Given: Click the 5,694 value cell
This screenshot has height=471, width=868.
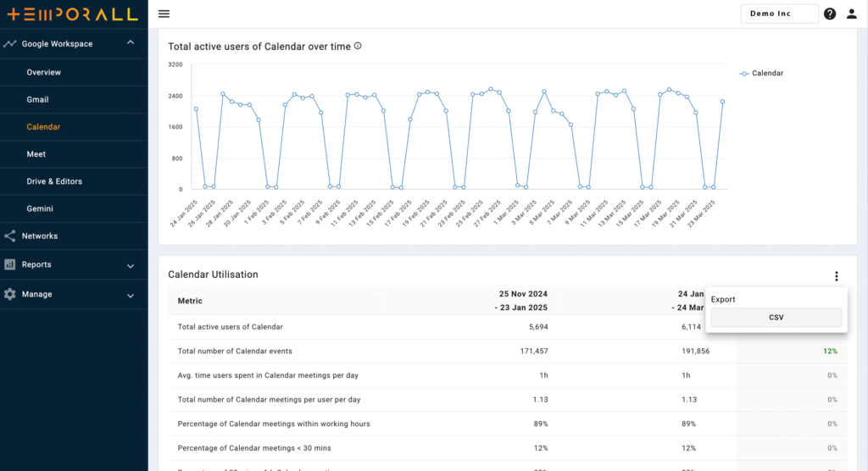Looking at the screenshot, I should point(538,327).
